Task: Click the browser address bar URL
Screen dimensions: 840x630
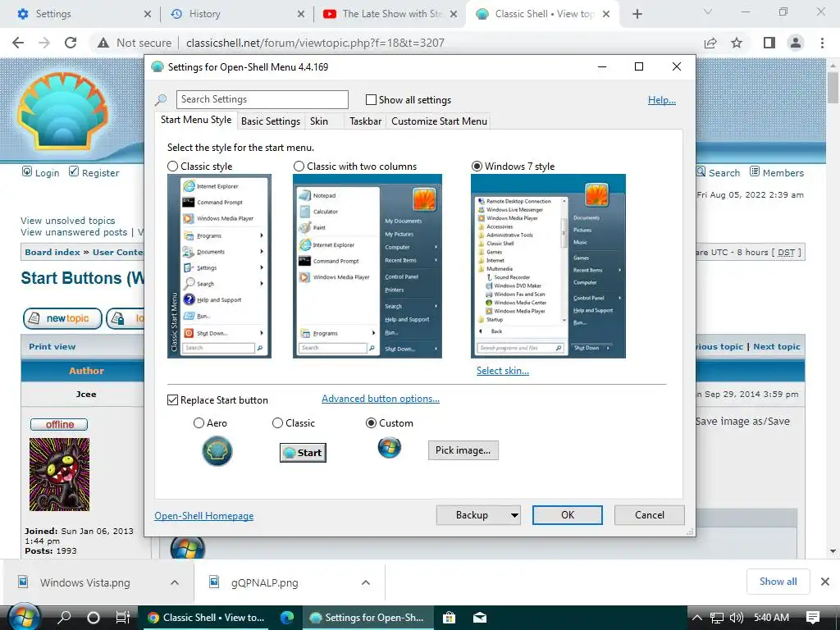Action: 315,43
